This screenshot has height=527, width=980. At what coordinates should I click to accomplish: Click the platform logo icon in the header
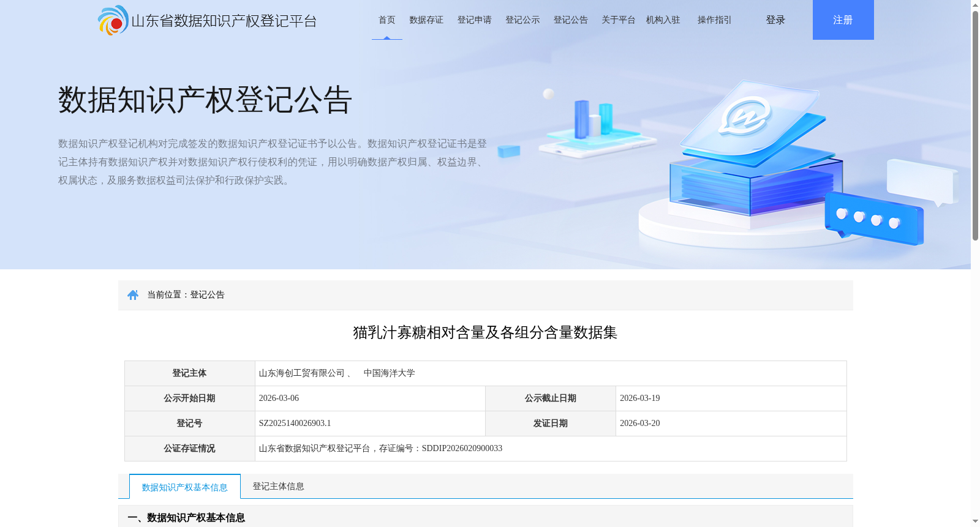point(113,20)
